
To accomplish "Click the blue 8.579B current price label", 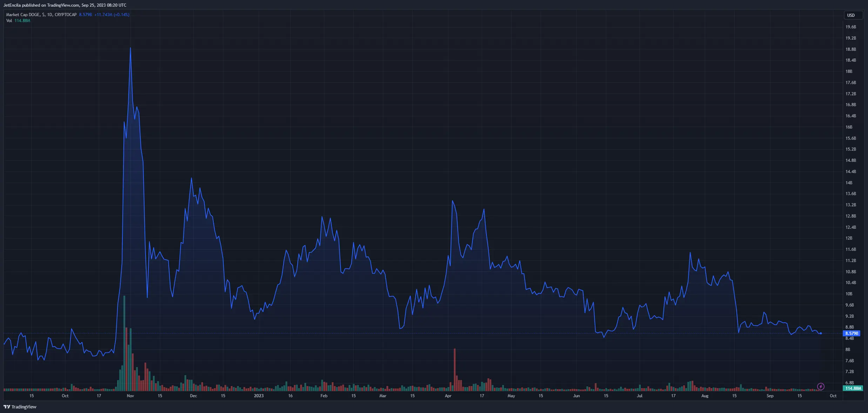I will (852, 333).
